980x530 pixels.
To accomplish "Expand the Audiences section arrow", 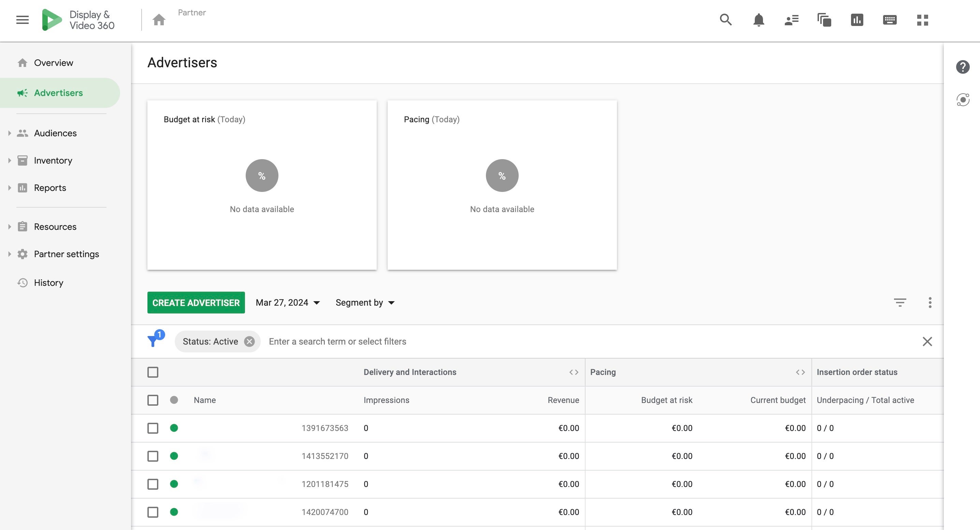I will click(9, 133).
